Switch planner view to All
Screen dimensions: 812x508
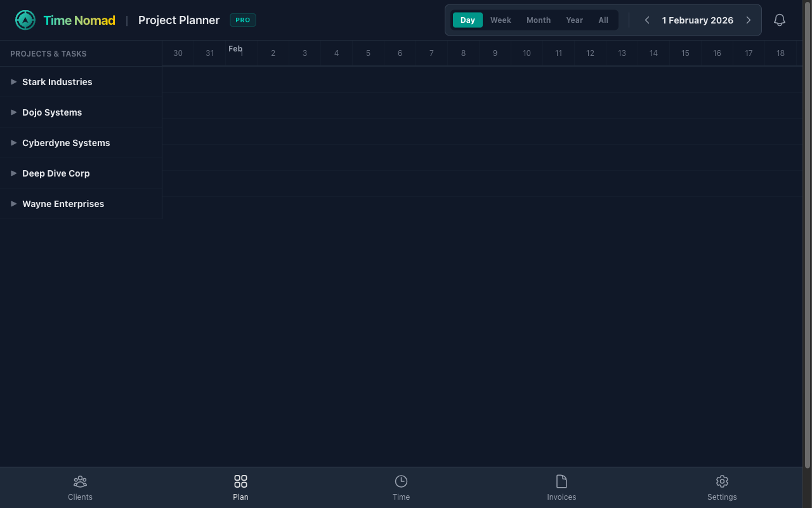[x=603, y=20]
